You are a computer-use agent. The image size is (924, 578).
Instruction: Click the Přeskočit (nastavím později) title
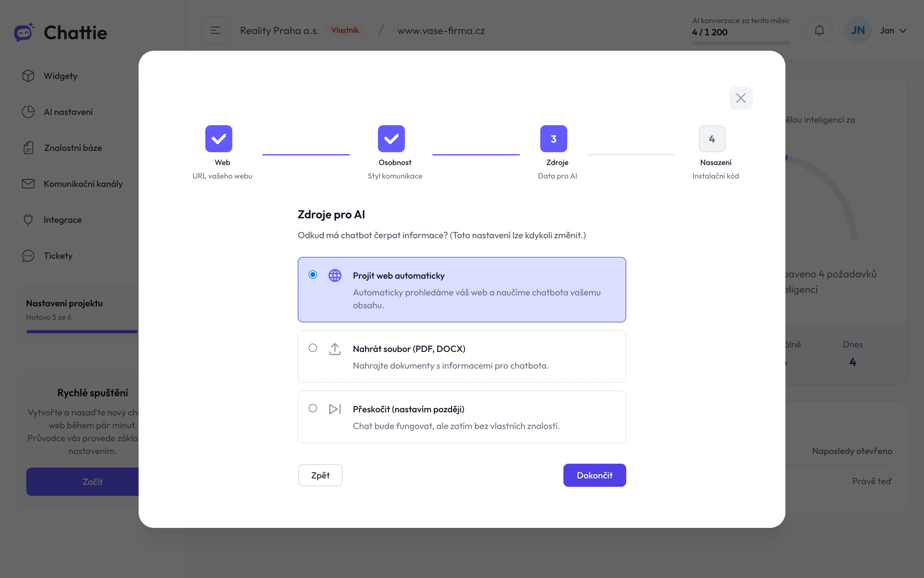pyautogui.click(x=408, y=409)
